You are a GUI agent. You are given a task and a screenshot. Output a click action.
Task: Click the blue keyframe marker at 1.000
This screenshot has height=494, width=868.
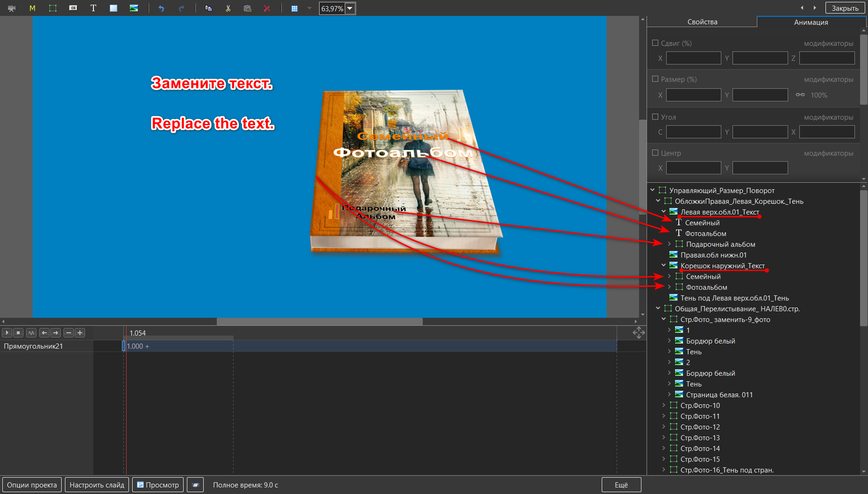(x=124, y=346)
